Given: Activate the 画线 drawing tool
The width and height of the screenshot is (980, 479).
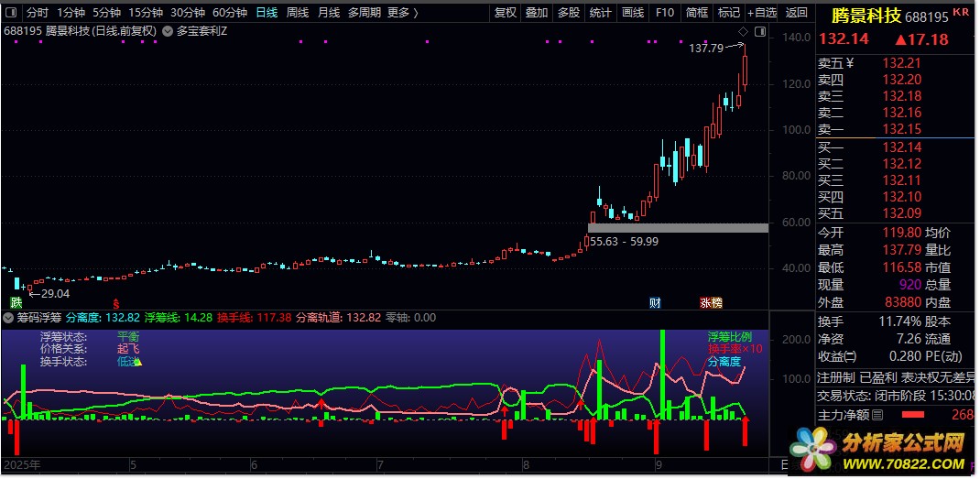Looking at the screenshot, I should (x=633, y=13).
